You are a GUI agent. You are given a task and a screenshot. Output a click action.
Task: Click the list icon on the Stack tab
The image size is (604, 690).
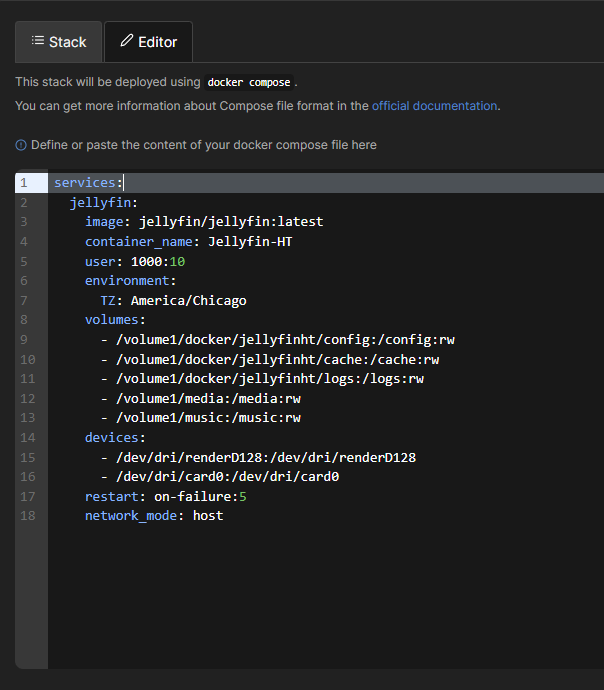[x=37, y=42]
